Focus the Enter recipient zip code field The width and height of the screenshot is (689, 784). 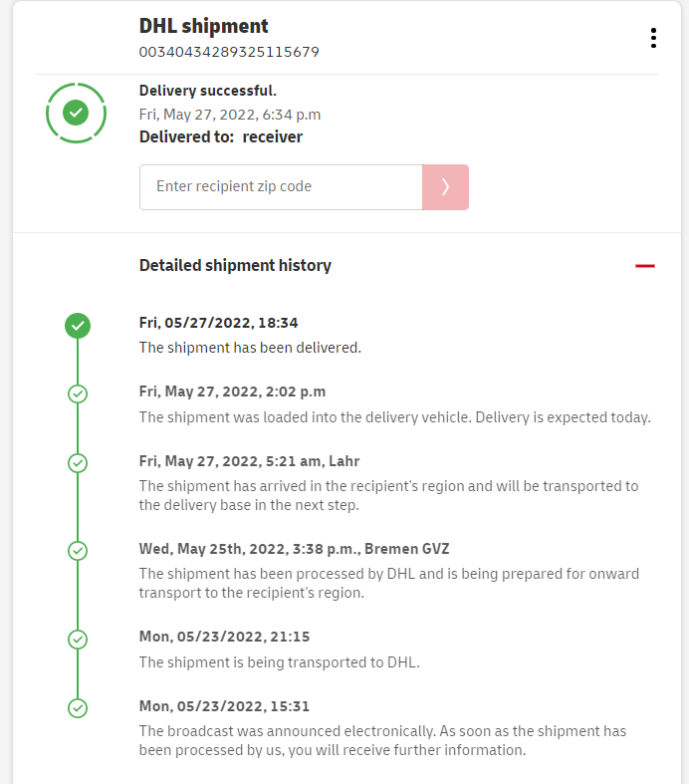pyautogui.click(x=281, y=187)
